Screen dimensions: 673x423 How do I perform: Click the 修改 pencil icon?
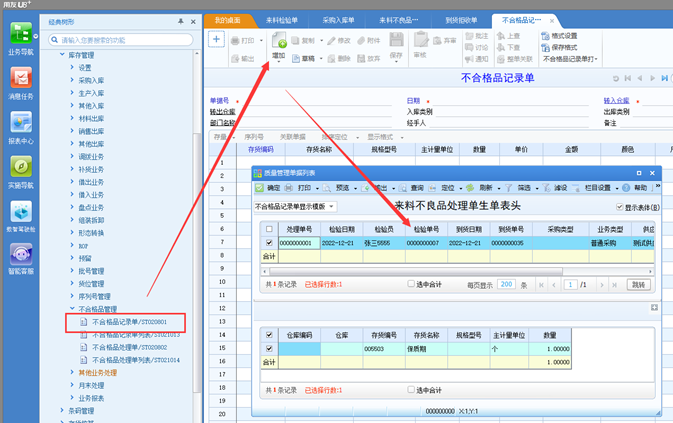(x=331, y=41)
